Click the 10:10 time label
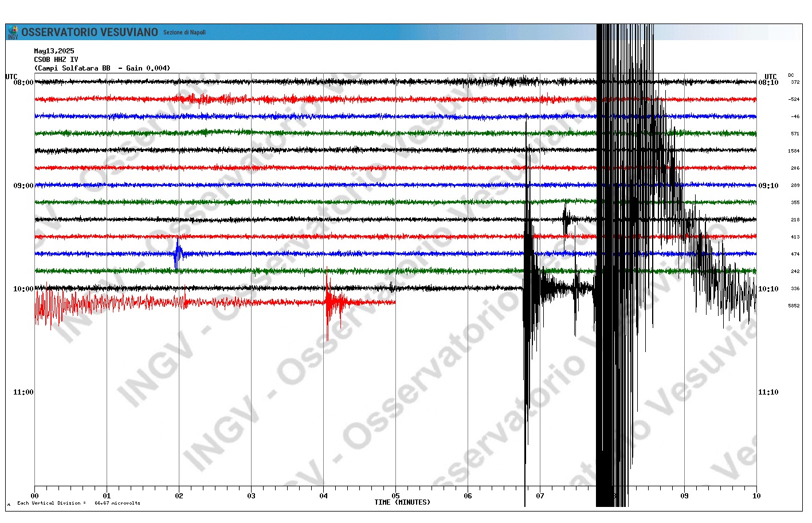The width and height of the screenshot is (812, 523). (x=768, y=289)
